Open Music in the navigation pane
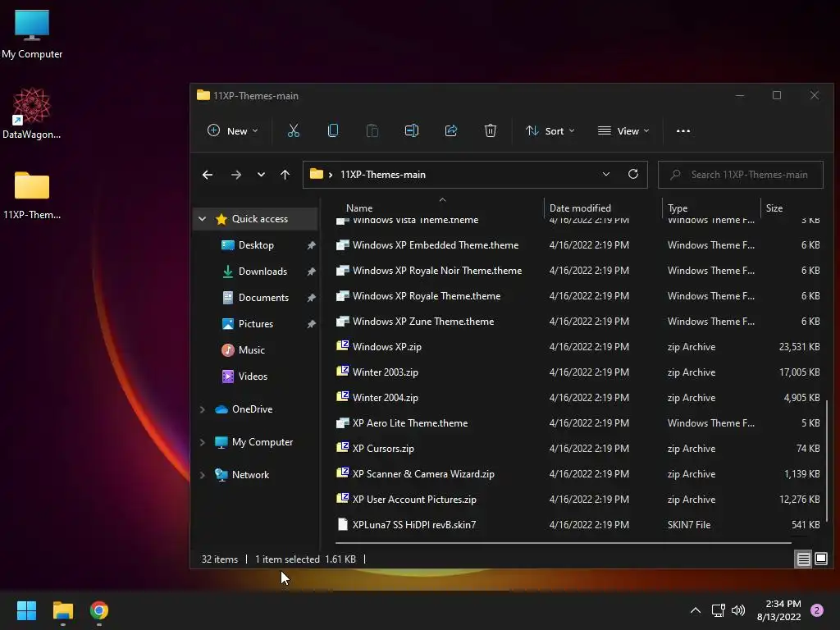840x630 pixels. (251, 350)
